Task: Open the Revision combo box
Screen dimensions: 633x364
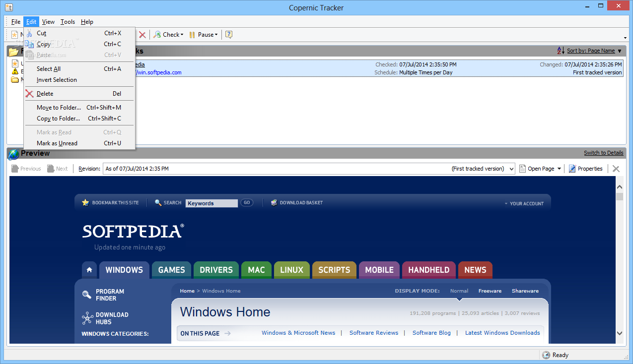Action: coord(310,169)
